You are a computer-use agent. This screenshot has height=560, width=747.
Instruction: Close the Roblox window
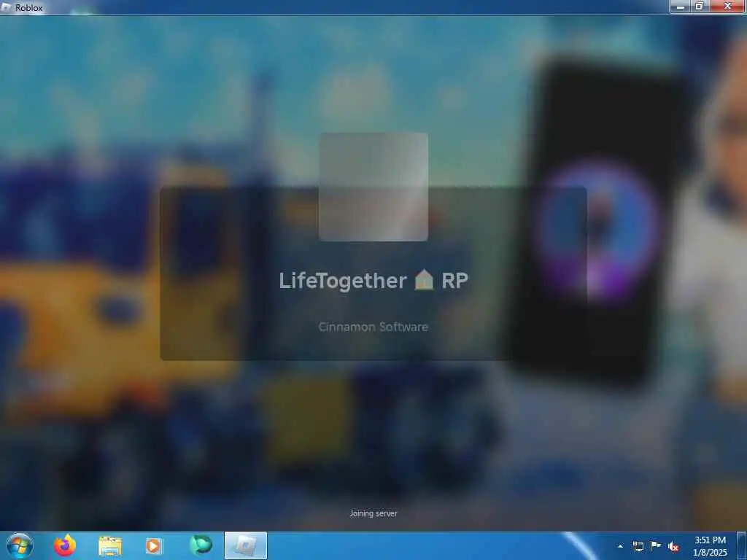pyautogui.click(x=728, y=6)
